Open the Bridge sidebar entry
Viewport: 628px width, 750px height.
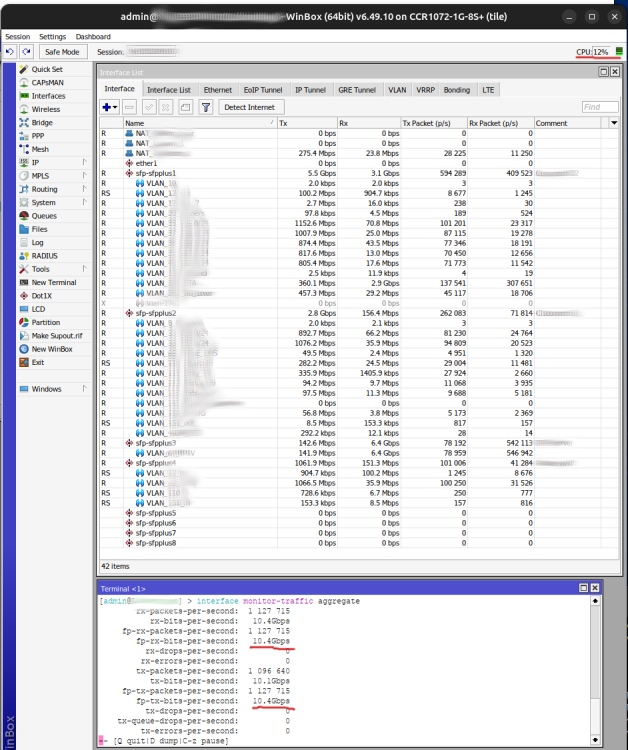42,123
